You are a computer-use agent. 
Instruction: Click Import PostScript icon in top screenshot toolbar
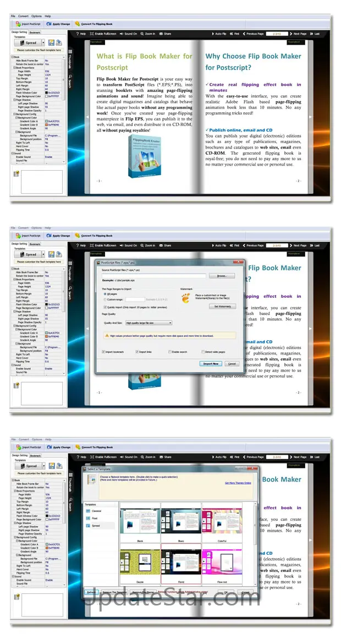(x=19, y=24)
